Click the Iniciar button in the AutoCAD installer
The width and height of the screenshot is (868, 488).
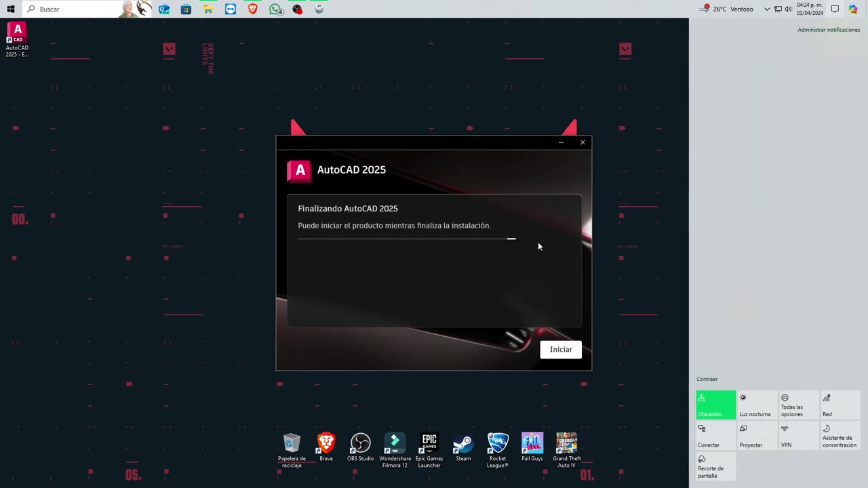pos(561,349)
